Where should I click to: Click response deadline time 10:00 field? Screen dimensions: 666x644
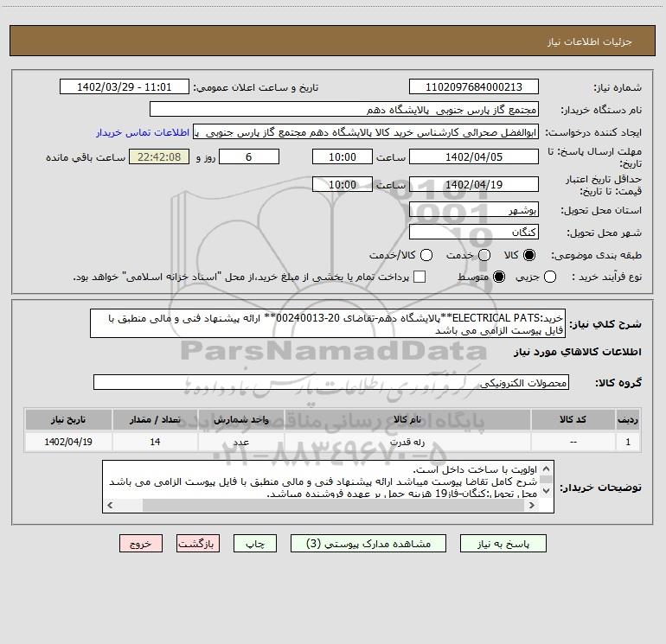343,157
